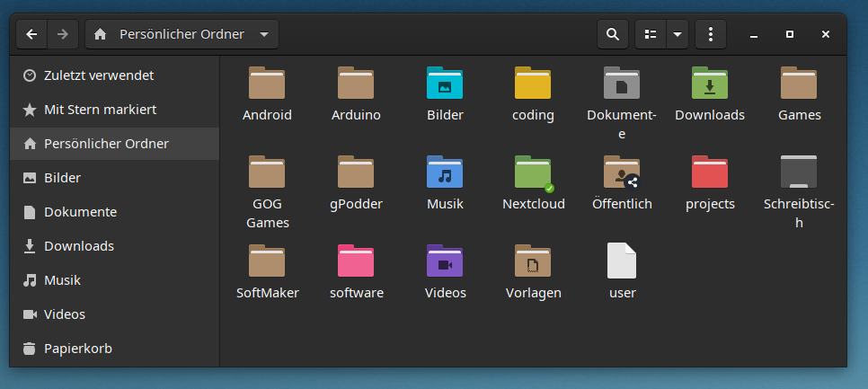Maximize the file manager window
Viewport: 868px width, 389px height.
(x=790, y=34)
